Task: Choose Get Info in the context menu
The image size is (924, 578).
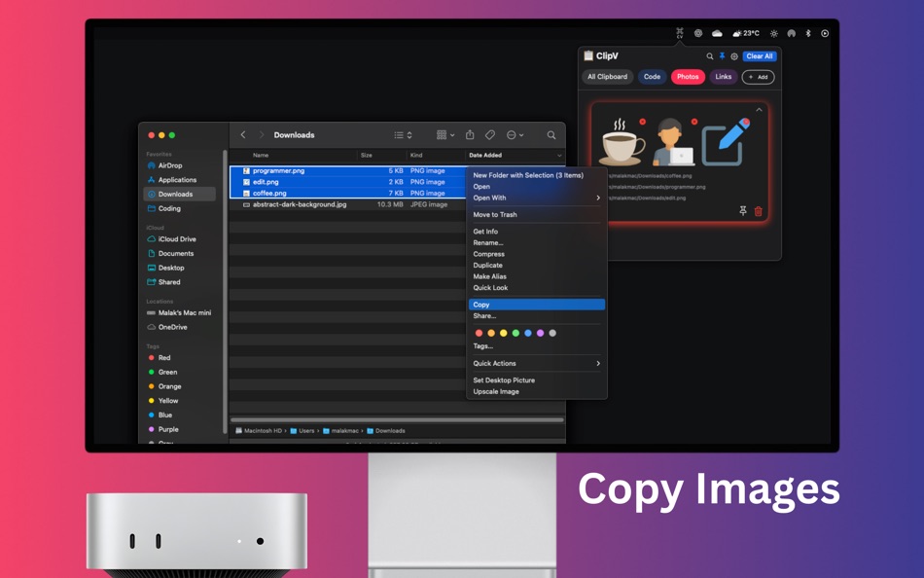Action: 485,232
